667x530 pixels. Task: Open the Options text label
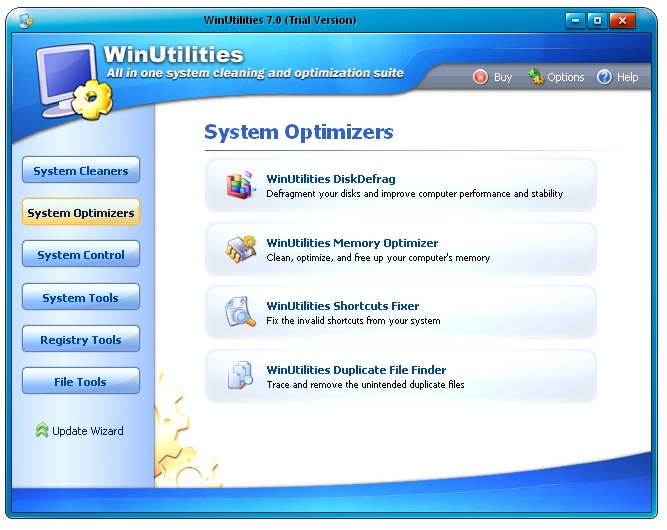coord(566,77)
